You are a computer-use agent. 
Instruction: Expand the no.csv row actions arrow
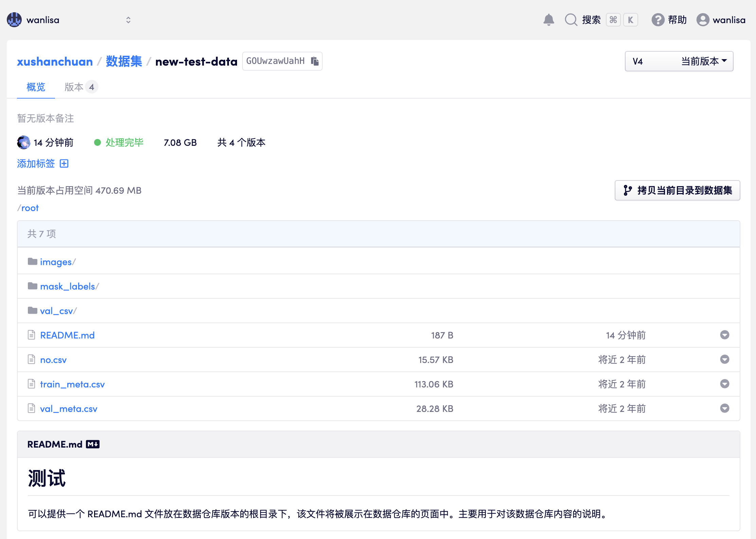[724, 360]
